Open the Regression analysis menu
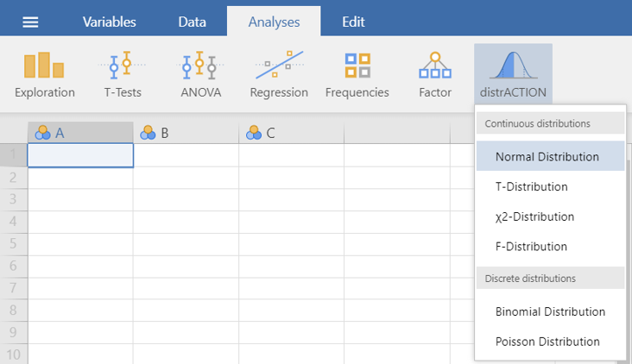The image size is (632, 364). point(279,75)
